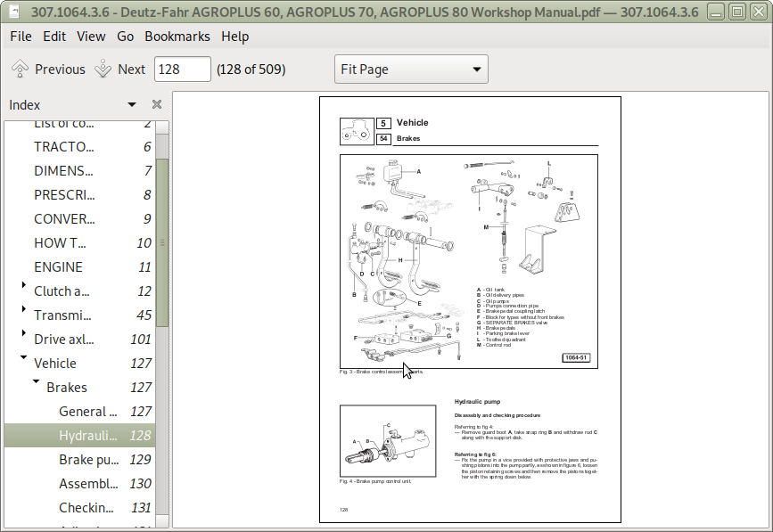Minimize the document viewer window

pyautogui.click(x=715, y=12)
